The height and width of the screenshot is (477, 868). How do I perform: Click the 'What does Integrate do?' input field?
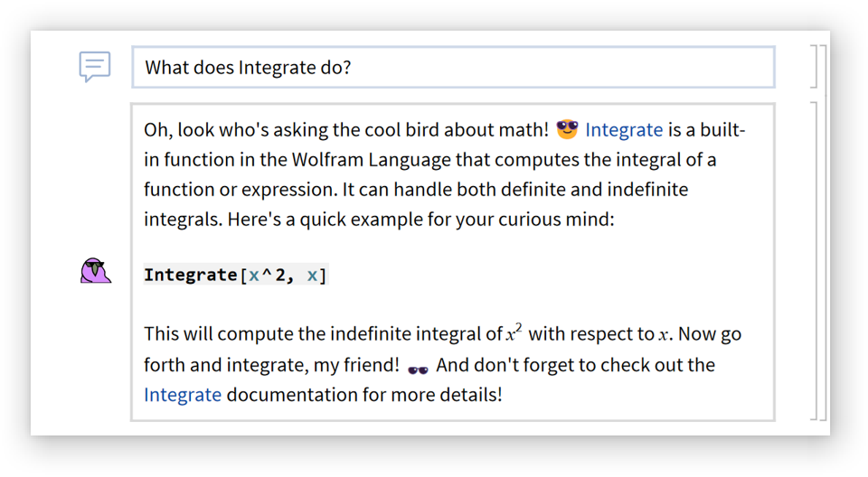(452, 68)
